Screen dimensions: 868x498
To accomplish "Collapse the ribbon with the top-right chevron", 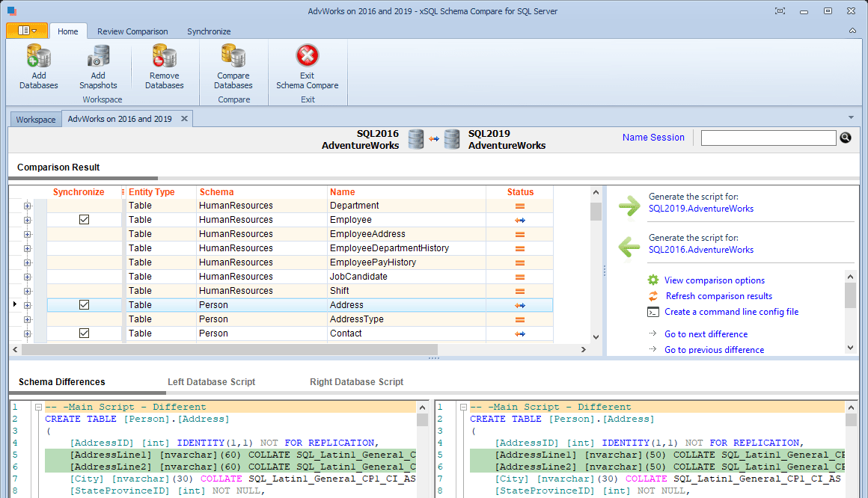I will point(852,31).
